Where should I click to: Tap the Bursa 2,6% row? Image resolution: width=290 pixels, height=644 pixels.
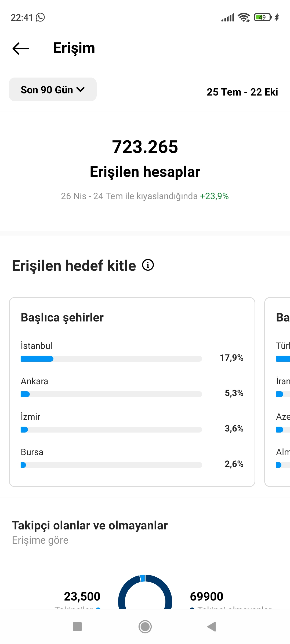tap(132, 458)
